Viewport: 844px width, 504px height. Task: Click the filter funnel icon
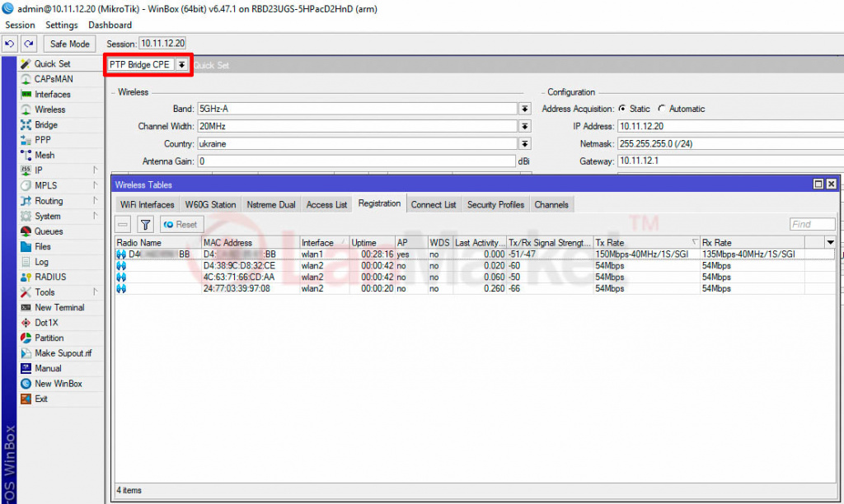pos(145,224)
